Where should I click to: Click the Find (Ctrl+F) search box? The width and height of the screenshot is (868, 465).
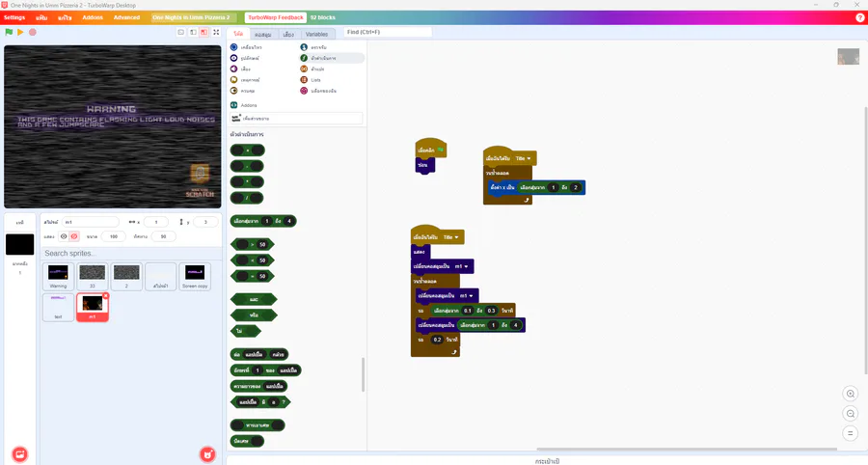[x=388, y=32]
